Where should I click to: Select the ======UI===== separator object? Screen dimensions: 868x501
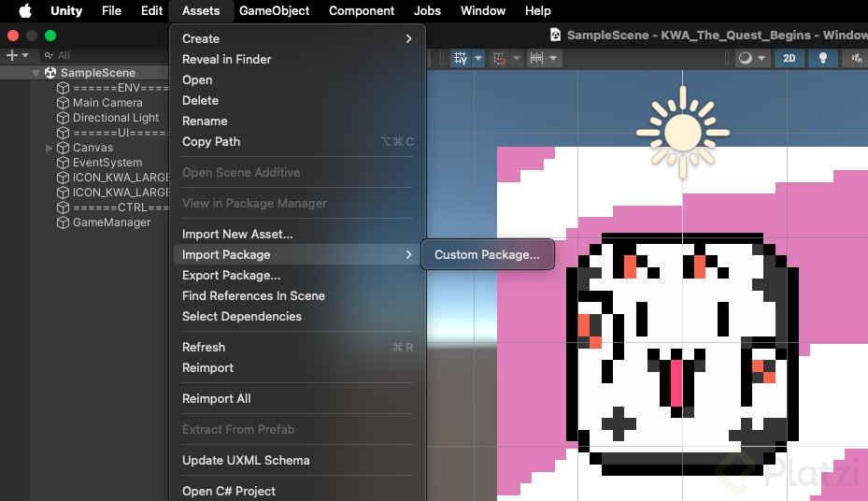point(121,133)
